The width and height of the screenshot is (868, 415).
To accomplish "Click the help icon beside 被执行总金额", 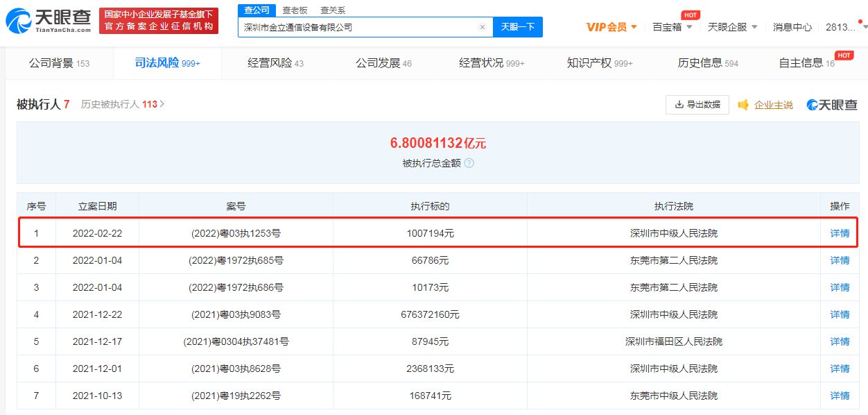I will point(469,163).
